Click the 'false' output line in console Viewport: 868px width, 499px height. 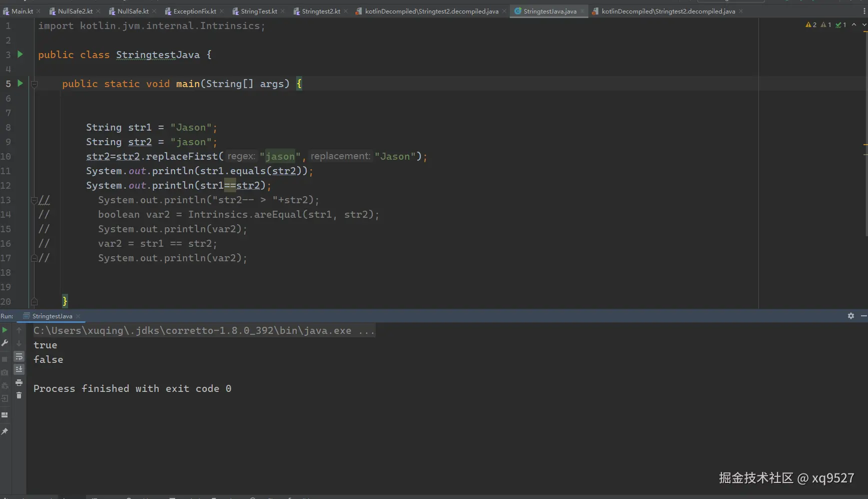[x=48, y=360]
